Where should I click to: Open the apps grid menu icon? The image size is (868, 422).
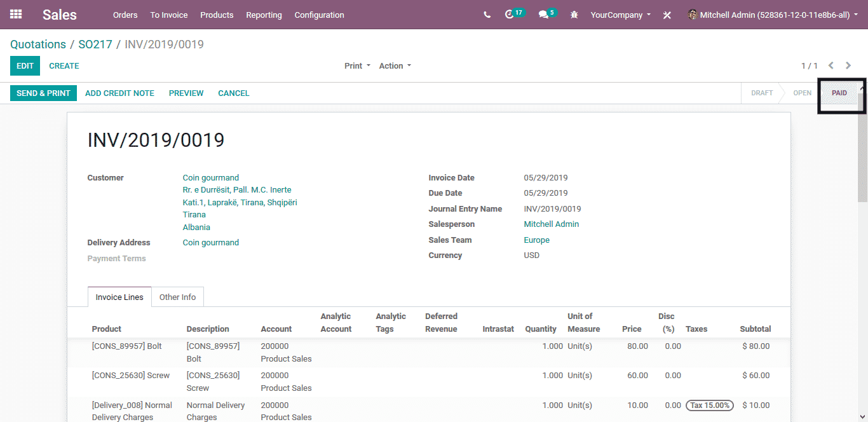coord(16,15)
